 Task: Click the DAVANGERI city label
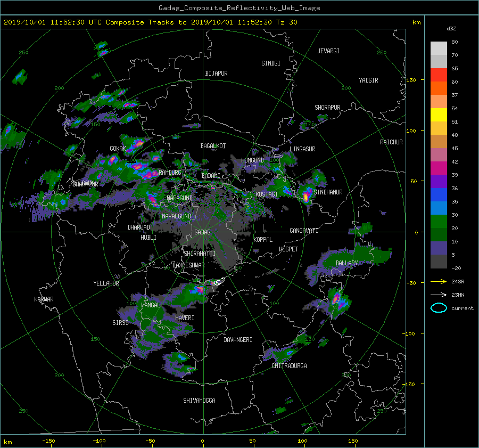(238, 340)
